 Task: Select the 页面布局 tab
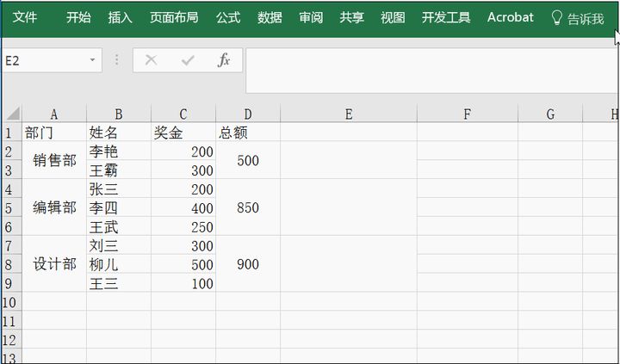(174, 17)
